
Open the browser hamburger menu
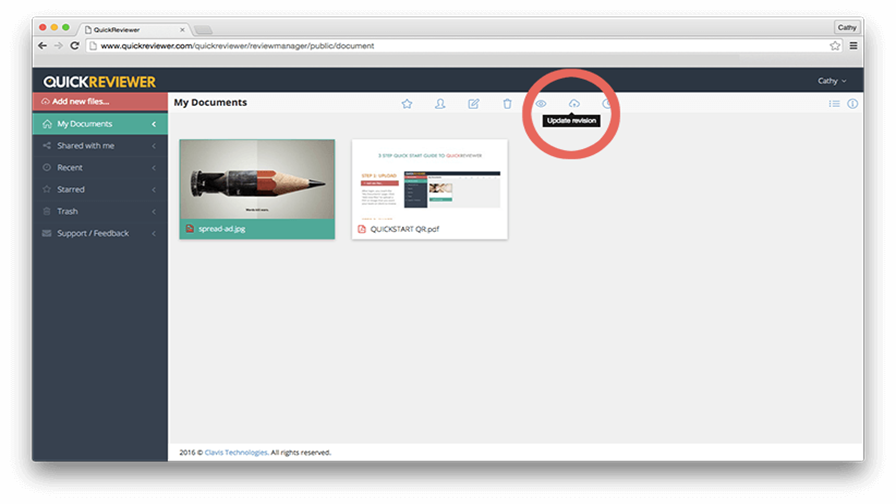(x=853, y=46)
